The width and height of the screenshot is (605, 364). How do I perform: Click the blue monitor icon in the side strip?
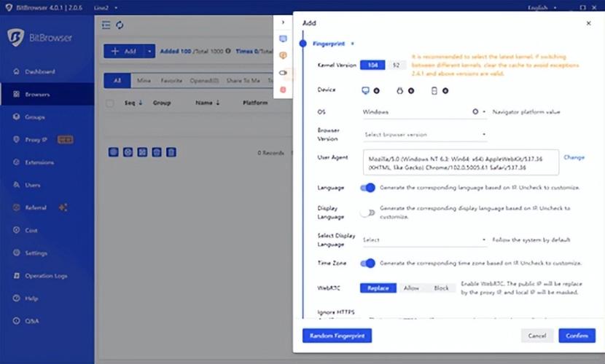pyautogui.click(x=283, y=39)
